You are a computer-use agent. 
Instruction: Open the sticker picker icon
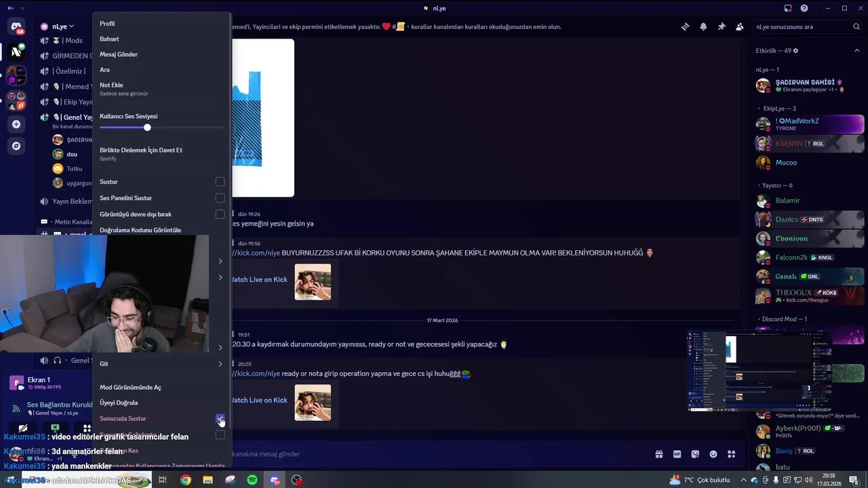(x=695, y=454)
